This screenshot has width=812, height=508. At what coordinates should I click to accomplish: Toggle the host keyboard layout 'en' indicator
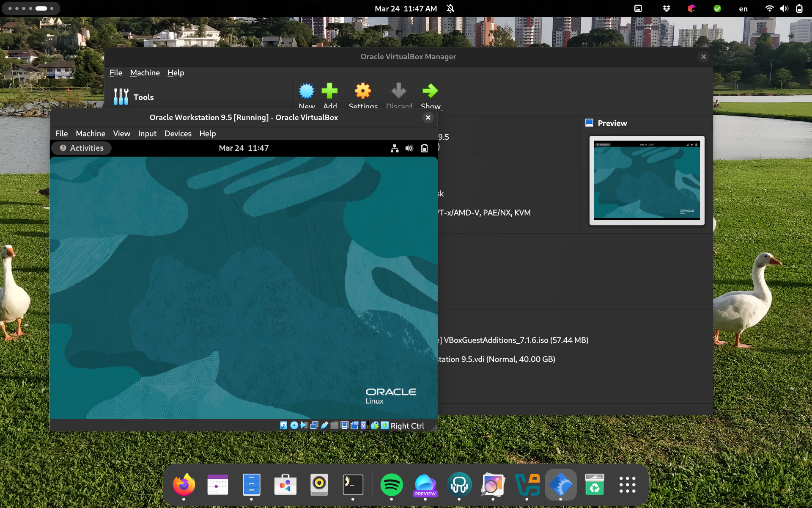tap(743, 8)
